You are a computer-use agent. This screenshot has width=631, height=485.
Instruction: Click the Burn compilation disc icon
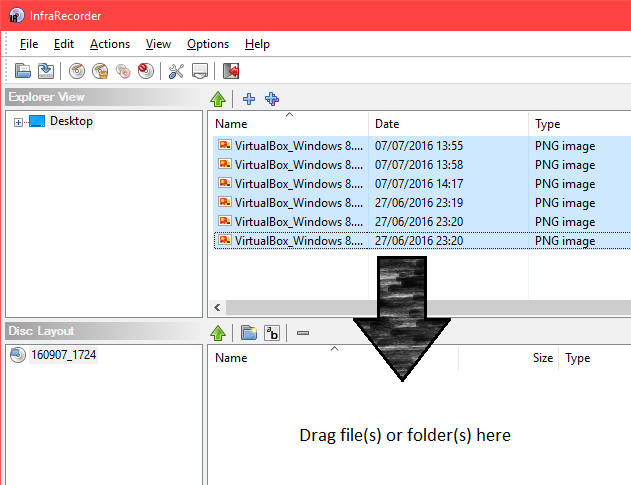click(77, 71)
